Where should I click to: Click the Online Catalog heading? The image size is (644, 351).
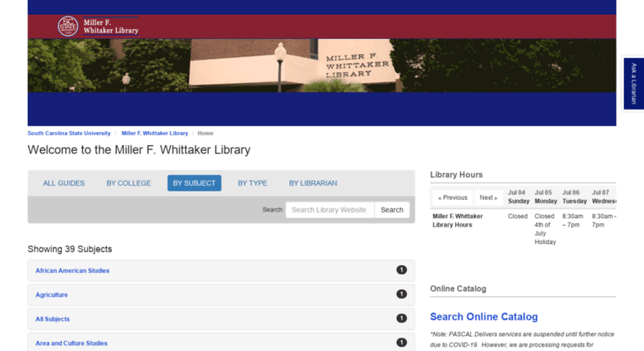458,289
